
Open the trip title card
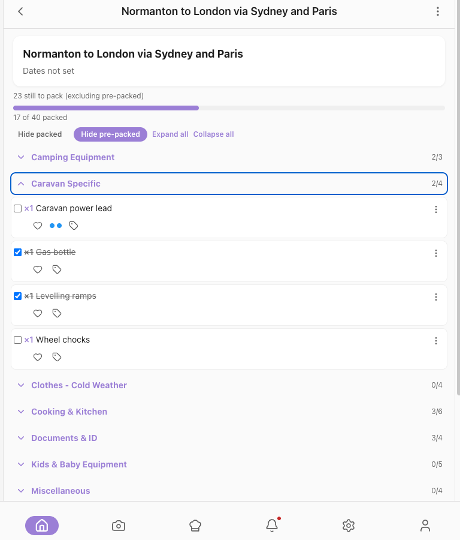(229, 61)
